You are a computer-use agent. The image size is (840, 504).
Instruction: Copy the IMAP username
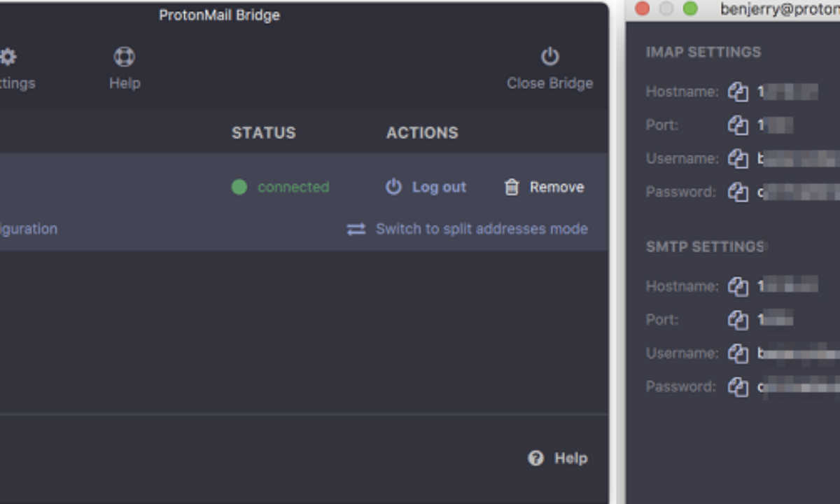(x=738, y=159)
